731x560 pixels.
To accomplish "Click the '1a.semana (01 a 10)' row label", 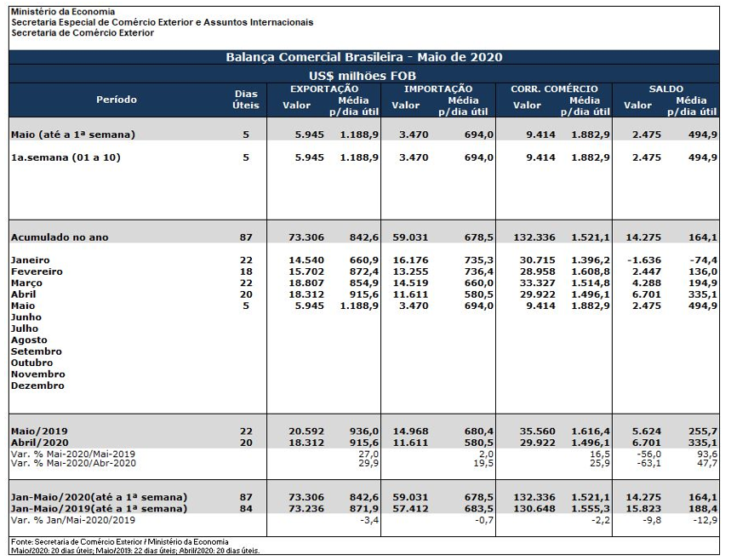I will (66, 157).
